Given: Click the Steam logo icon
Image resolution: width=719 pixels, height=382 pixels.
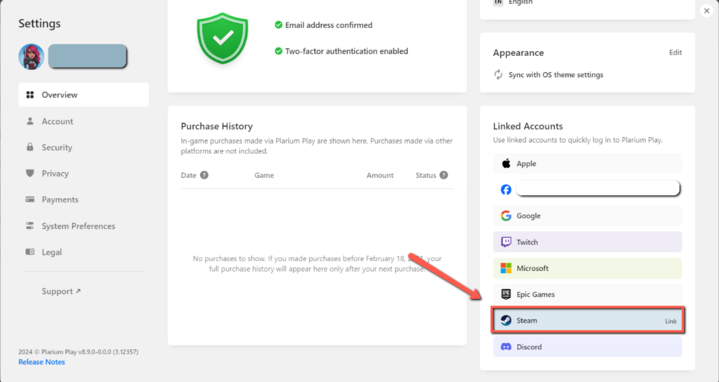Looking at the screenshot, I should pyautogui.click(x=506, y=321).
